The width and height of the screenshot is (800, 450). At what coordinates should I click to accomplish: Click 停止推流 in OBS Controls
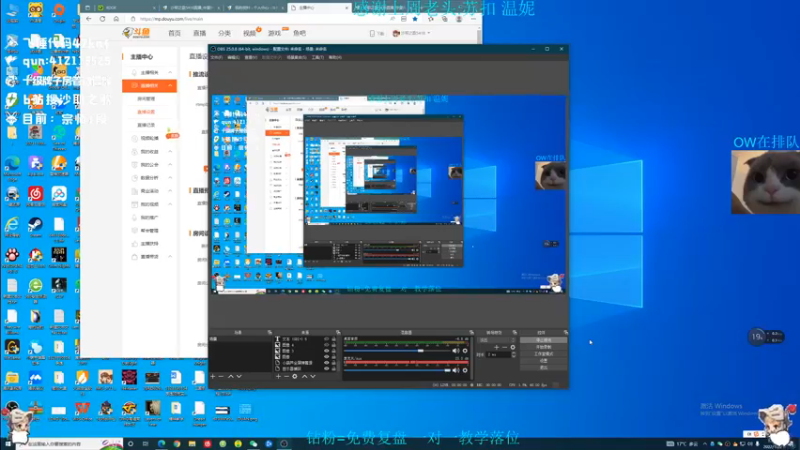click(543, 340)
